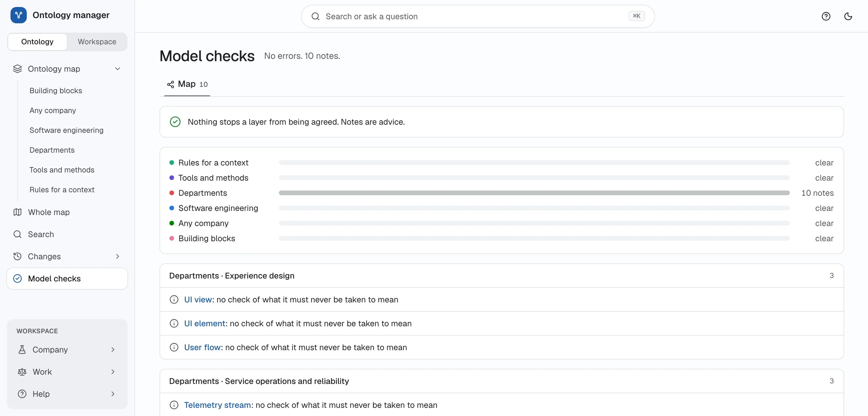Click the Help question icon in the workspace panel
Viewport: 868px width, 416px height.
click(22, 394)
